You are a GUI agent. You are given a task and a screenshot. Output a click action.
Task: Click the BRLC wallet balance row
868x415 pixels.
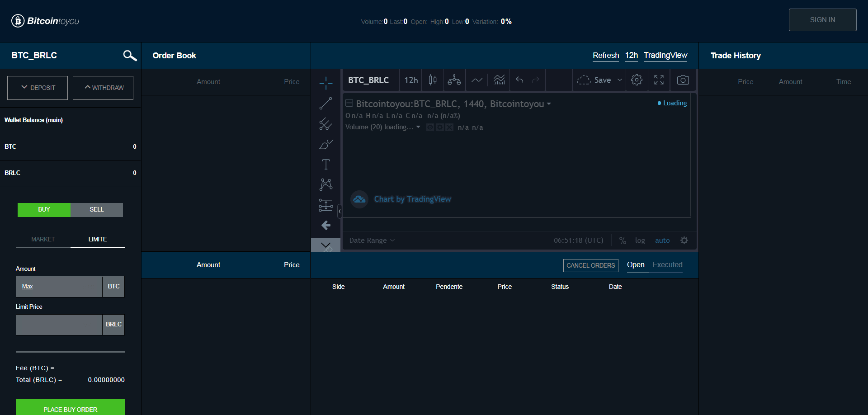pyautogui.click(x=71, y=173)
